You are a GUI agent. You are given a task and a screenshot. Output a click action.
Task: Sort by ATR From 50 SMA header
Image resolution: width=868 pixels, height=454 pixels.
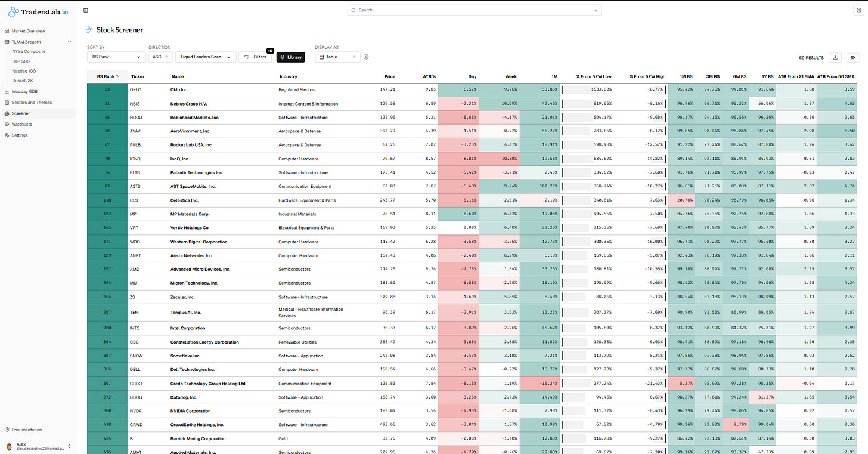(x=836, y=76)
